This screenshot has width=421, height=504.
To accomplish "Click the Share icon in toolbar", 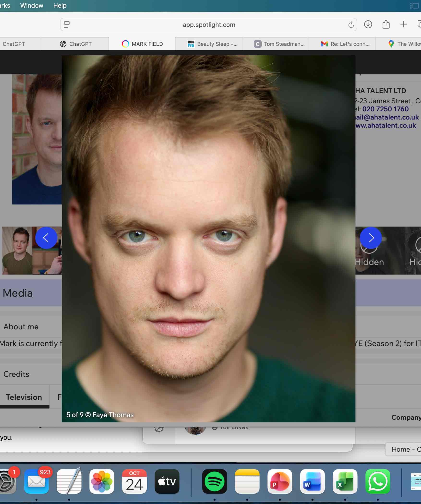I will click(x=386, y=24).
